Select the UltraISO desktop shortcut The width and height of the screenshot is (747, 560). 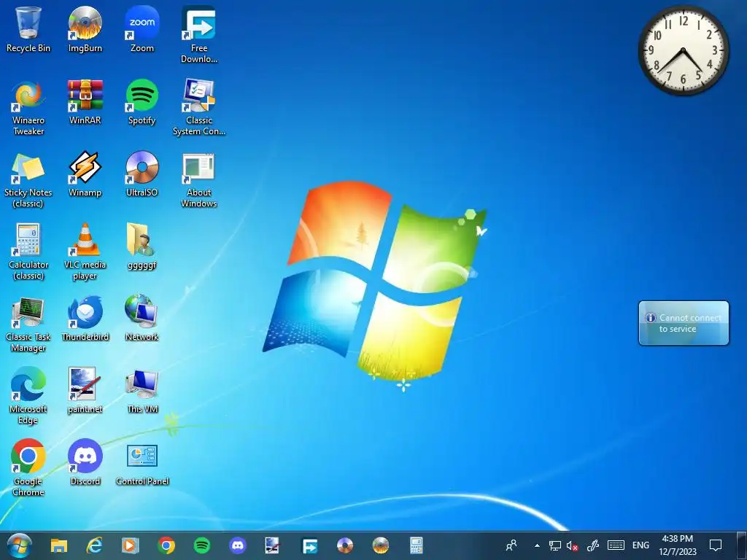142,174
